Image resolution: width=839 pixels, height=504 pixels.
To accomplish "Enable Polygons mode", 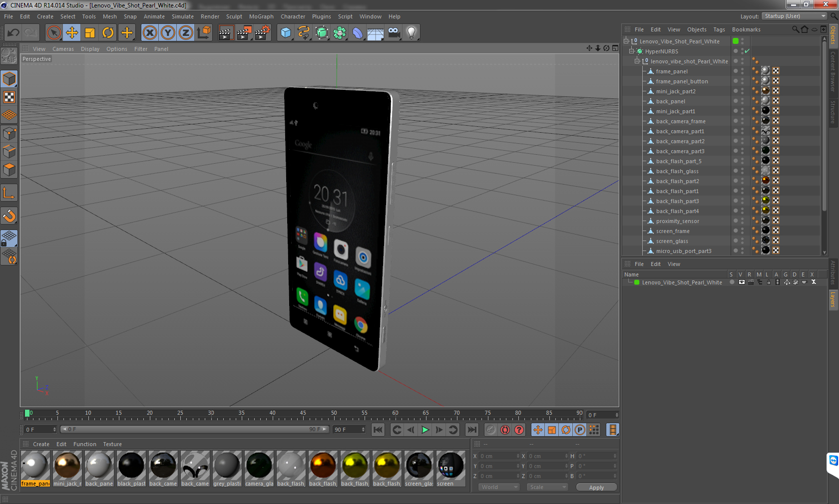I will point(9,170).
